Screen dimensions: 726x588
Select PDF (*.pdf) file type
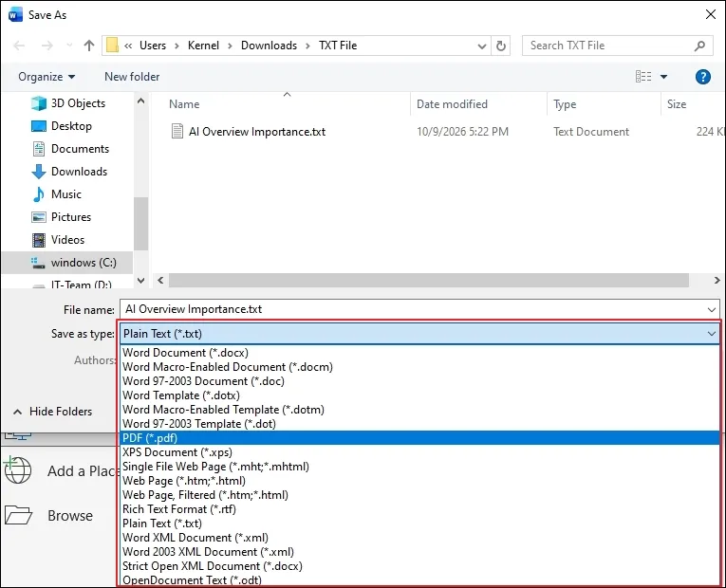[420, 437]
